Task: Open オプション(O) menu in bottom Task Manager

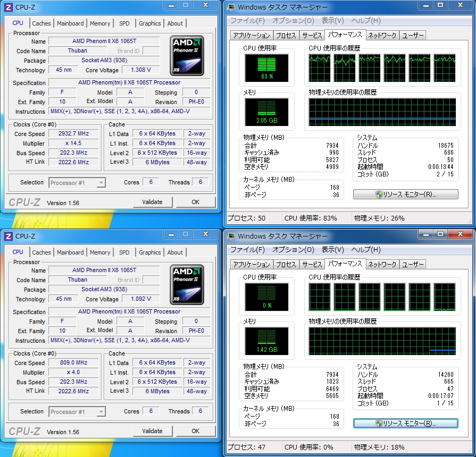Action: (293, 250)
